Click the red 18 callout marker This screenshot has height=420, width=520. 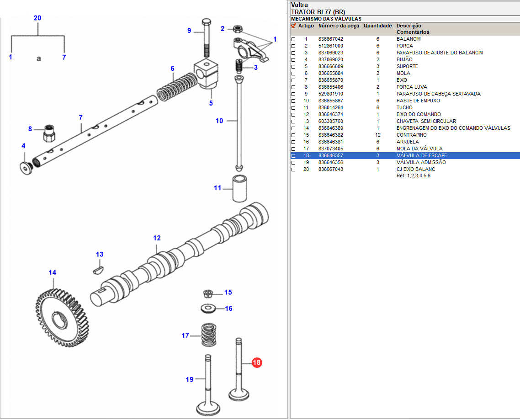257,363
